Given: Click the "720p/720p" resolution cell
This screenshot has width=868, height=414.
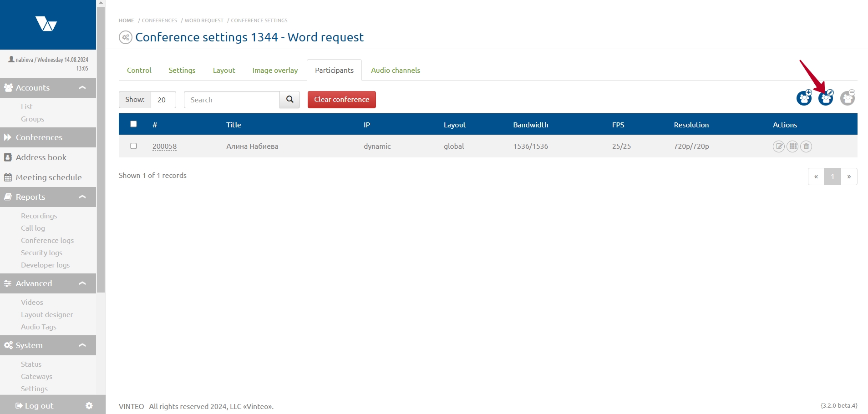Looking at the screenshot, I should 691,146.
